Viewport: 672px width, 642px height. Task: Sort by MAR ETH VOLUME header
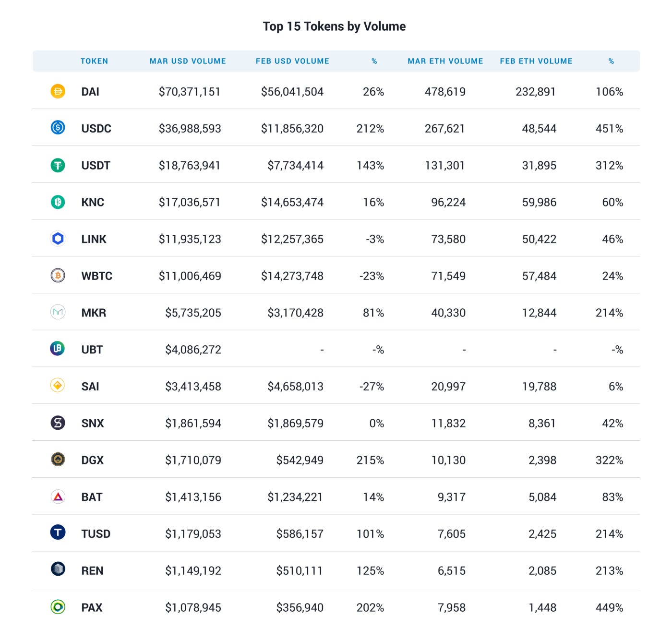click(x=445, y=61)
